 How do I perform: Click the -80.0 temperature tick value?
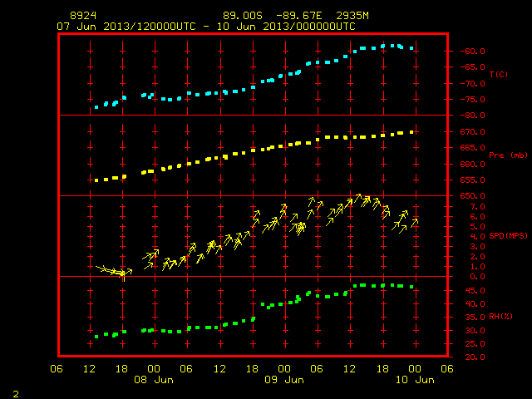click(x=472, y=116)
